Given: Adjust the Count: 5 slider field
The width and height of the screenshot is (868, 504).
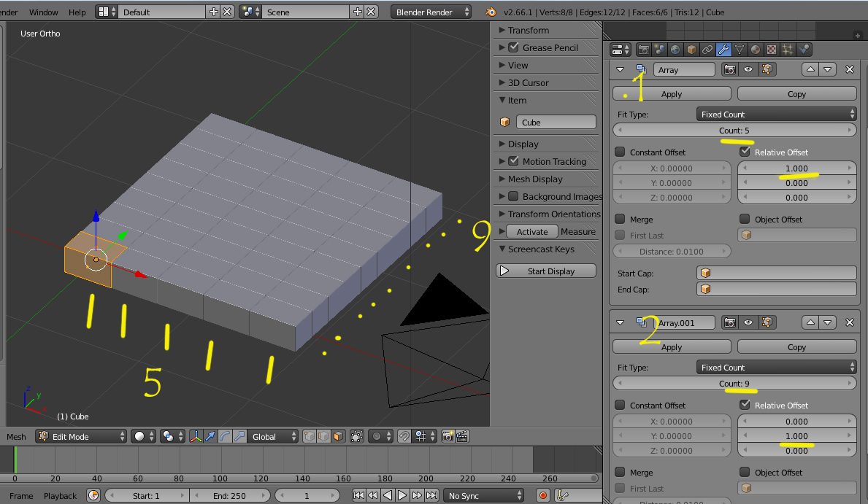Looking at the screenshot, I should tap(734, 131).
